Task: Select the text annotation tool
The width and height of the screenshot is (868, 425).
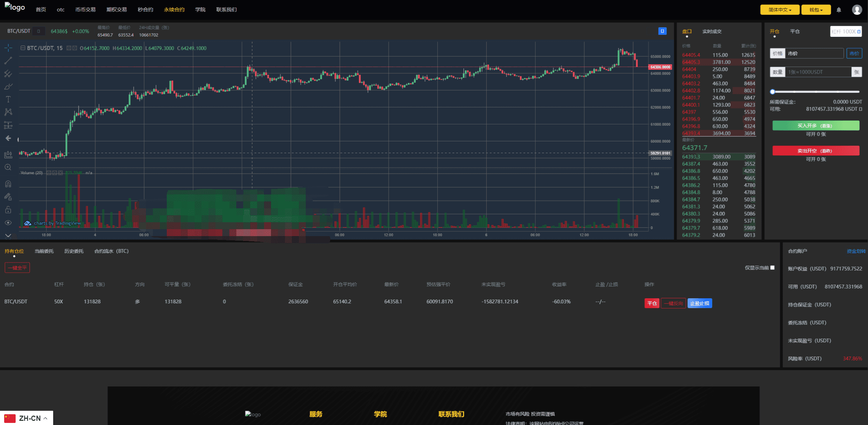Action: coord(8,99)
